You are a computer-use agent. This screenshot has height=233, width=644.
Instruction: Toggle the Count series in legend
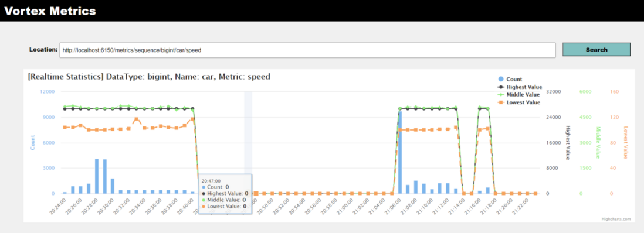tap(510, 79)
